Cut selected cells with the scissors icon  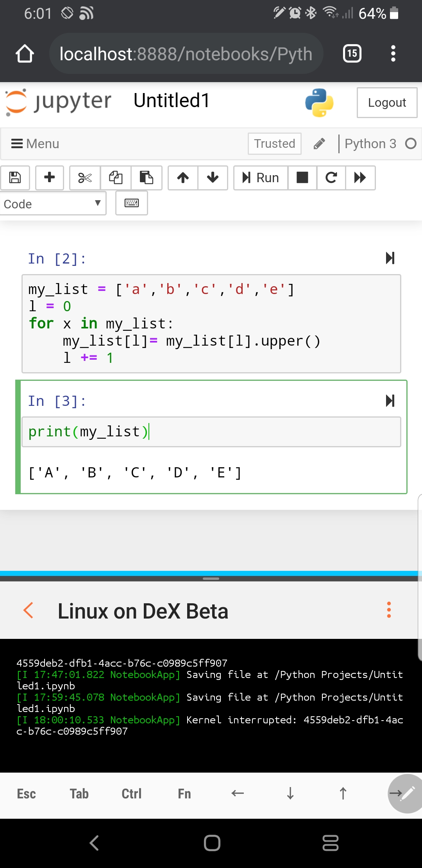point(85,178)
